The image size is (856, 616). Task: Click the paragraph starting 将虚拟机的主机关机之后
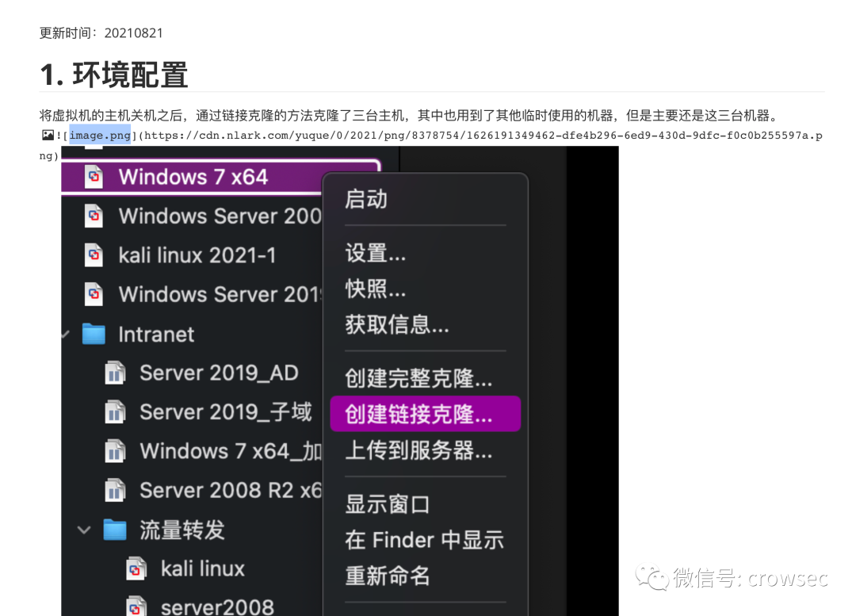click(x=408, y=116)
